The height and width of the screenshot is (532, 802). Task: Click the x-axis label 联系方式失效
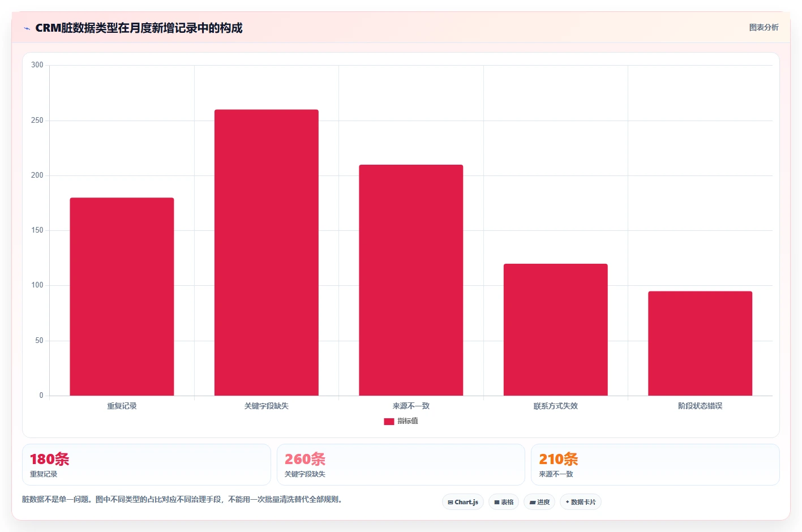pyautogui.click(x=556, y=406)
